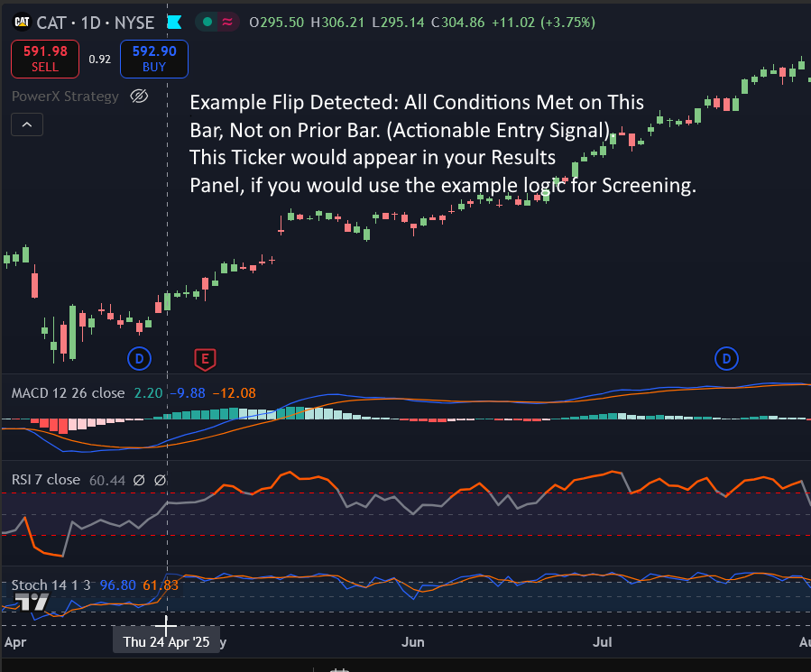
Task: Click the green market status dot
Action: click(208, 23)
